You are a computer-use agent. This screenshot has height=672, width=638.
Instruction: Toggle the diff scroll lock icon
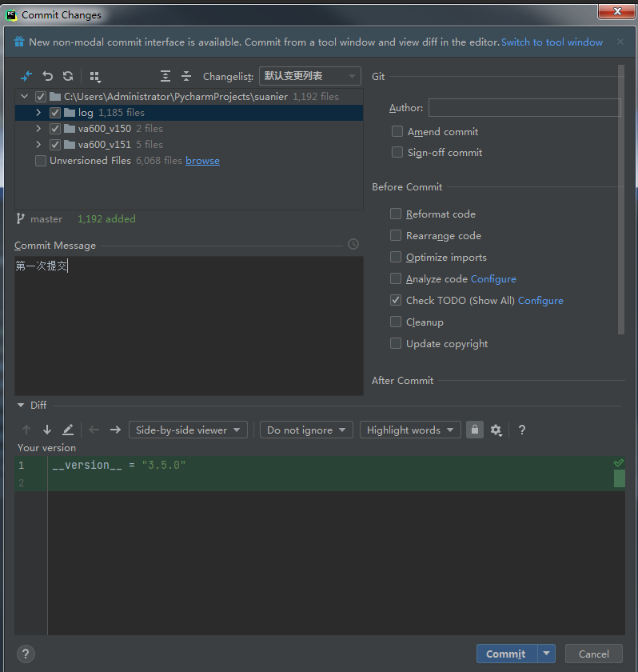[475, 430]
